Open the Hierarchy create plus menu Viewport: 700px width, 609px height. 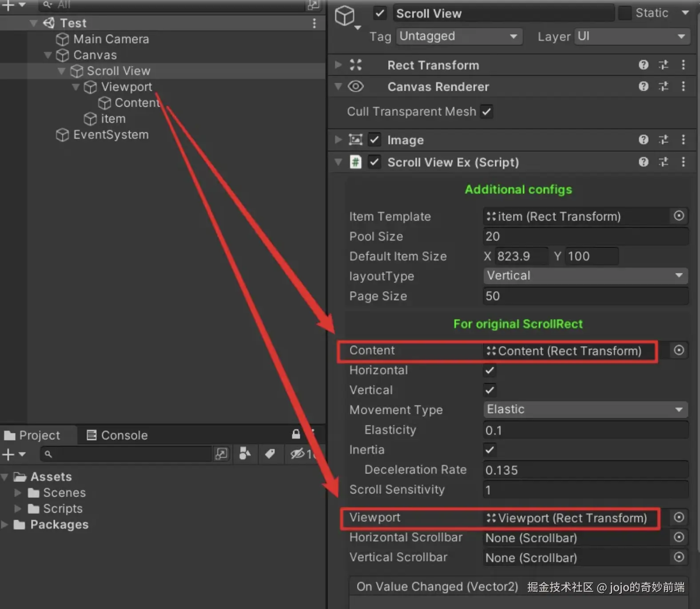tap(13, 5)
